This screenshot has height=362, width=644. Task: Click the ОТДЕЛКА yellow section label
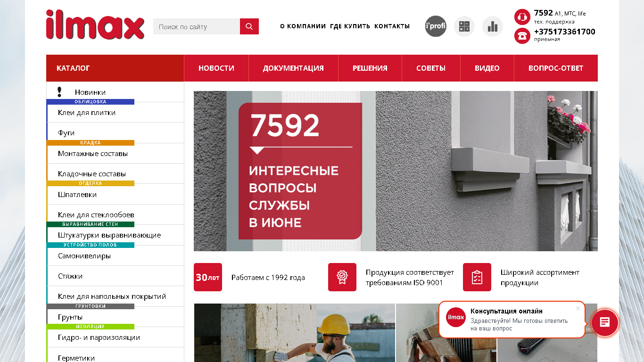(91, 183)
